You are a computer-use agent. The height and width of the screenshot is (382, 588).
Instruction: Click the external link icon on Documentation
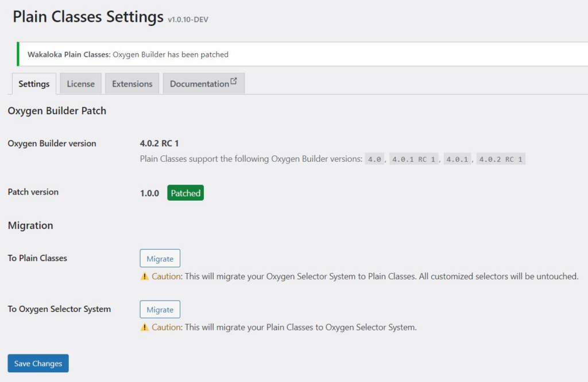[234, 81]
